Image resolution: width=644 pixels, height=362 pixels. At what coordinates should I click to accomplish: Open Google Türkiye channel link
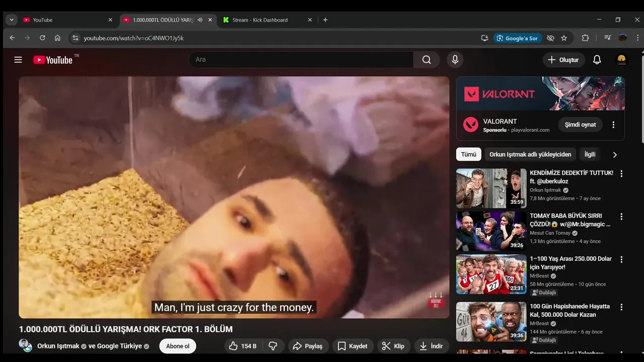coord(119,346)
